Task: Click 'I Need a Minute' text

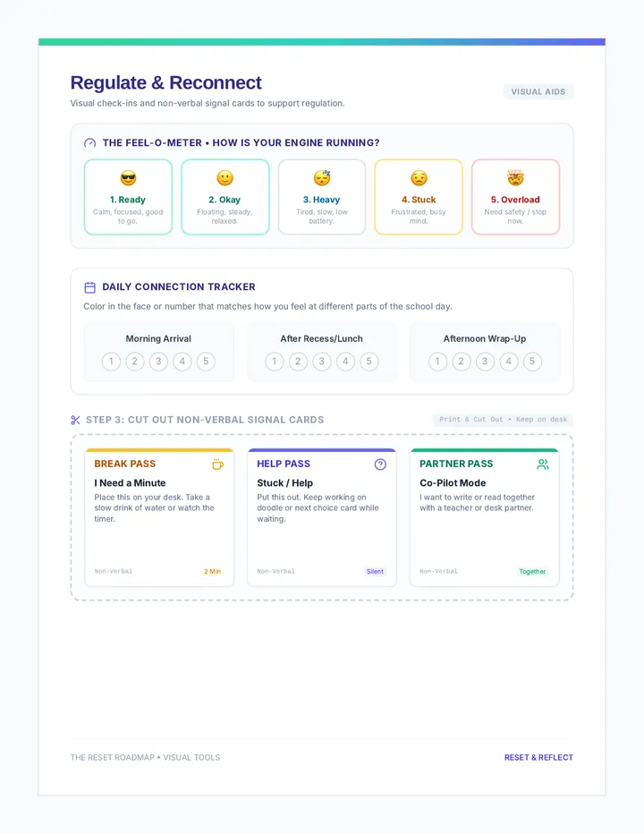Action: pos(130,483)
